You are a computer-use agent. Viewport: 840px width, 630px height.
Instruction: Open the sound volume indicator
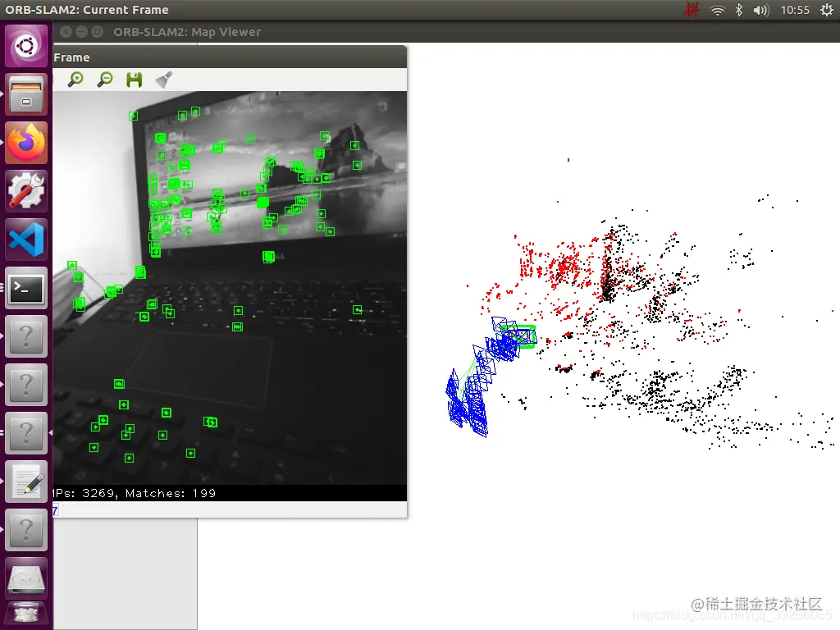760,10
